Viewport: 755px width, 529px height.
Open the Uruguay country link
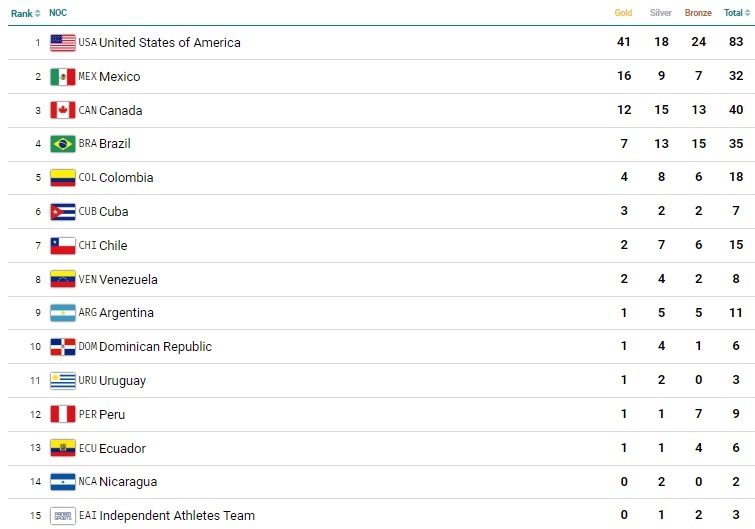(x=122, y=381)
